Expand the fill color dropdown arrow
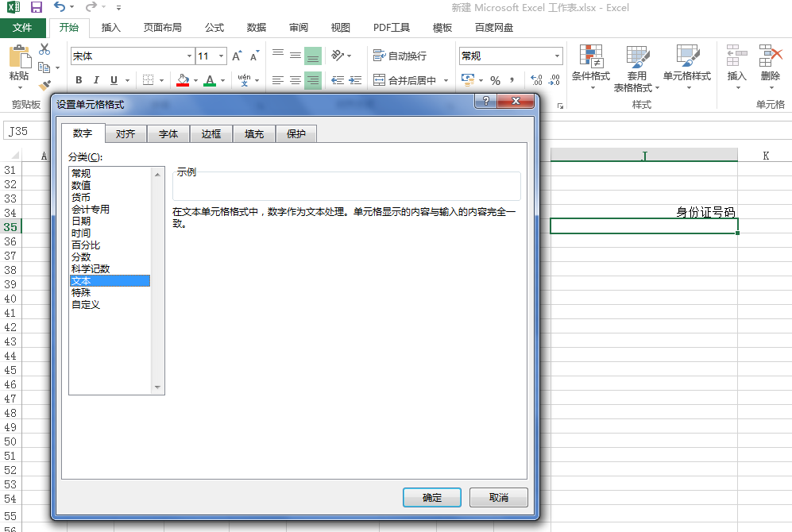792x532 pixels. pos(195,81)
